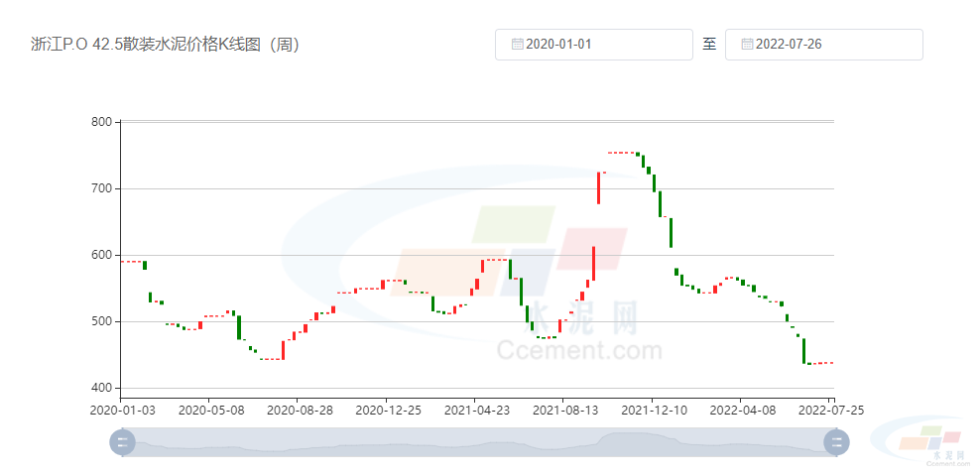Viewport: 980px width, 476px height.
Task: Click the x-axis label 2022-07-25
Action: point(830,410)
